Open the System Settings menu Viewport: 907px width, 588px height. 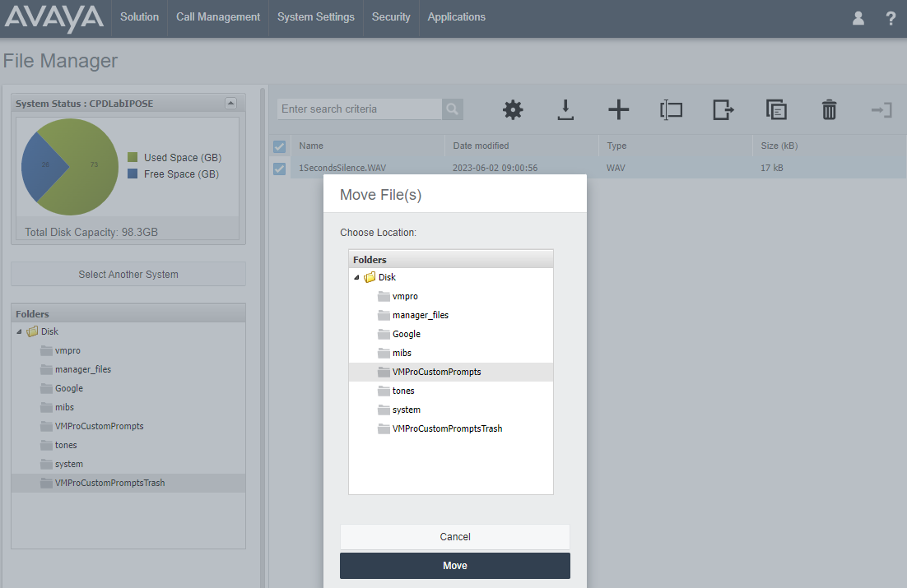coord(316,17)
